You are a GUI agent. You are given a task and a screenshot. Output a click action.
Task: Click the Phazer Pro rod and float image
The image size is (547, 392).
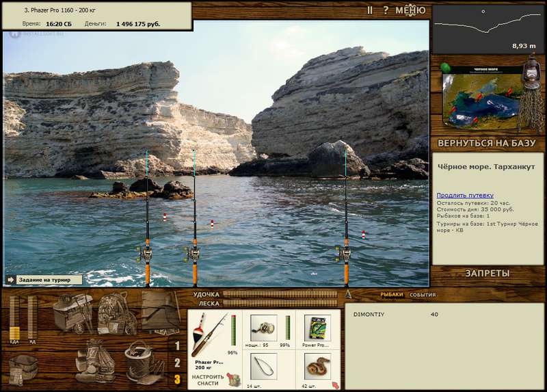209,335
